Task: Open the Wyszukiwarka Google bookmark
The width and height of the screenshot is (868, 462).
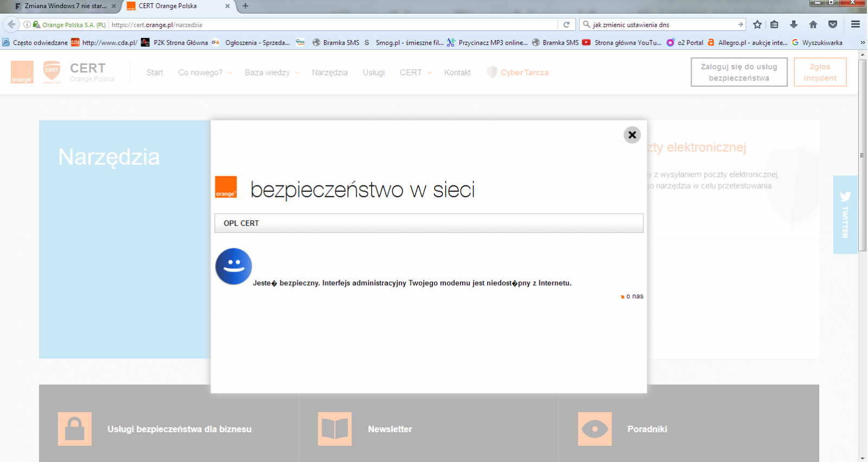Action: [x=817, y=42]
